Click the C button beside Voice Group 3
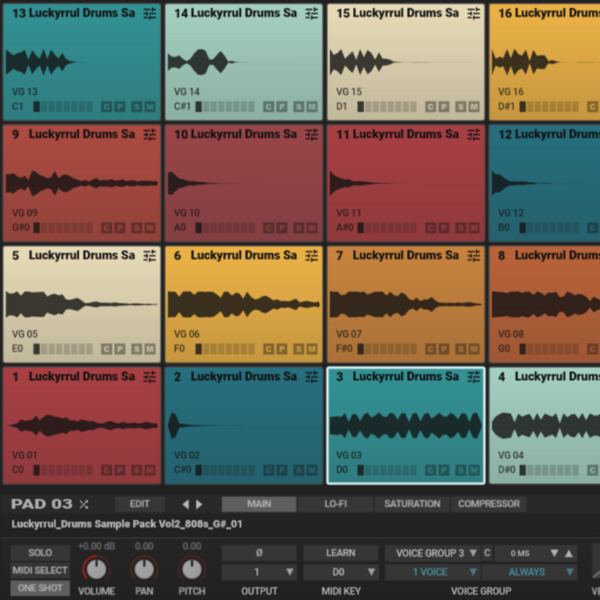Viewport: 600px width, 600px height. coord(487,553)
